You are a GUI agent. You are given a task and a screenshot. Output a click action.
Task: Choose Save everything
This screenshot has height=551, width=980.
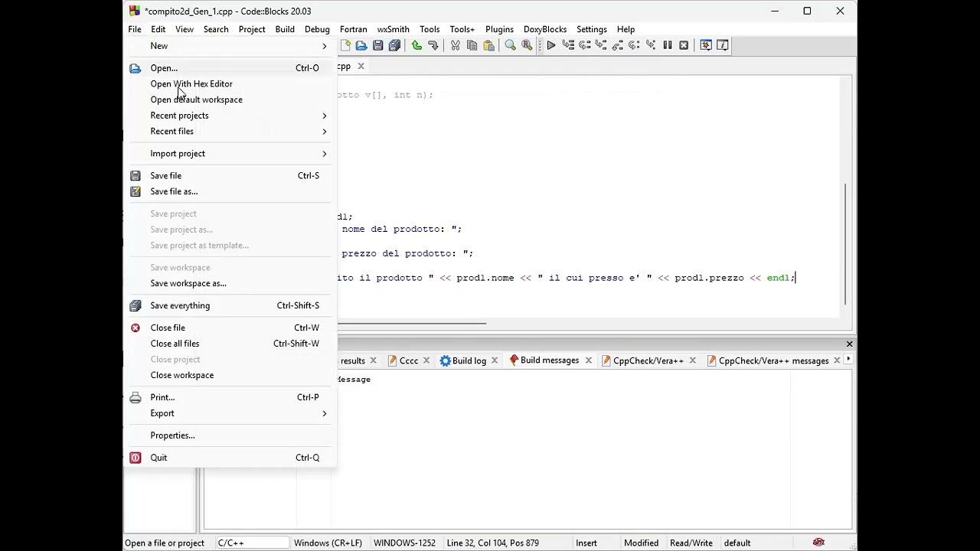230,305
